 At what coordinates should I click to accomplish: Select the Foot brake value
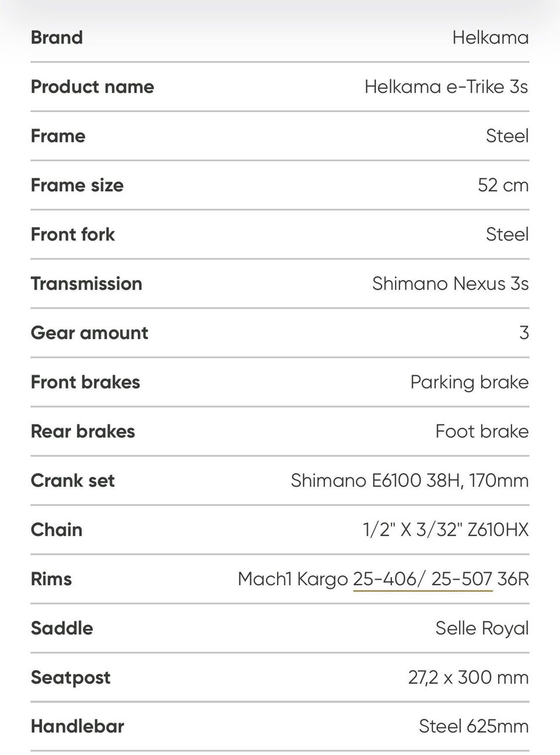coord(482,431)
